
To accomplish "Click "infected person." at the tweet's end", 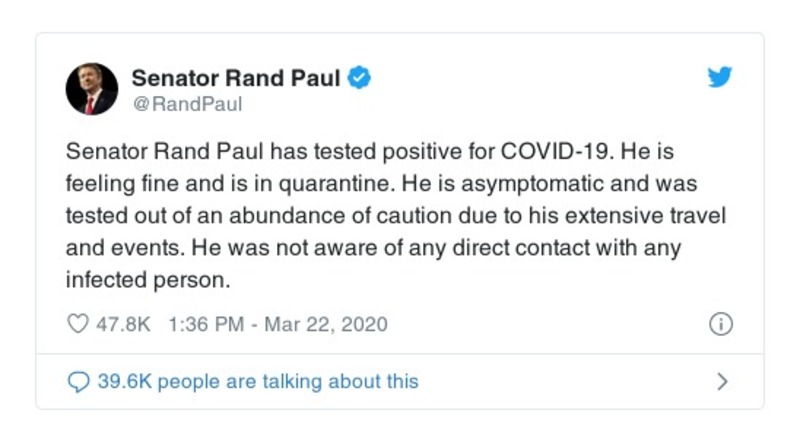I will 148,280.
